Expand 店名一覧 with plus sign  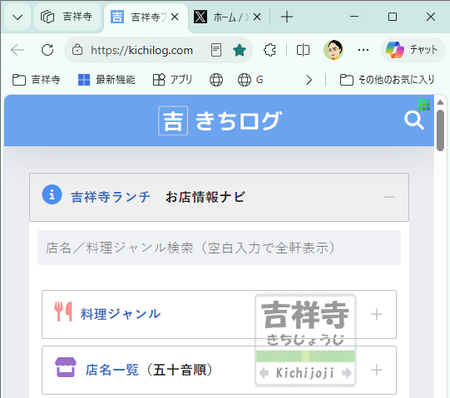(x=377, y=370)
